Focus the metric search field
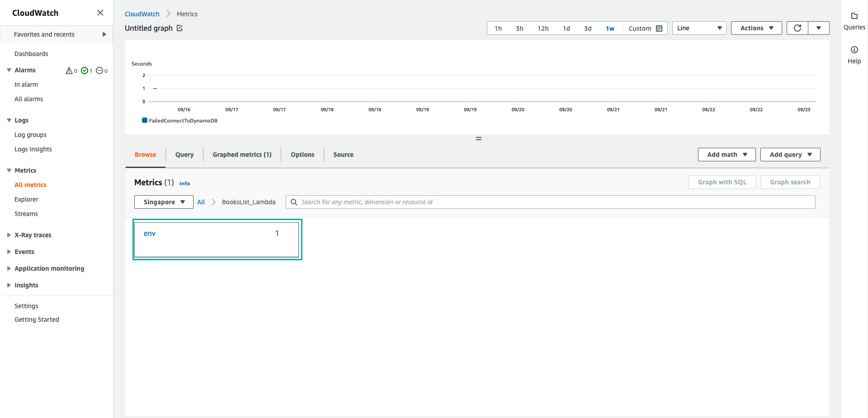The height and width of the screenshot is (418, 868). click(x=550, y=202)
